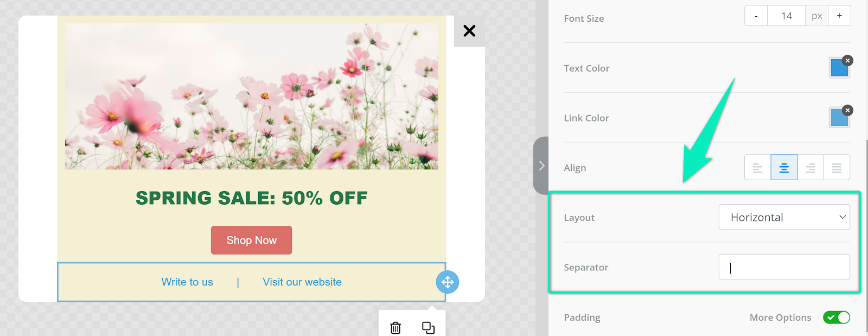The image size is (868, 336).
Task: Select align center icon
Action: point(784,168)
